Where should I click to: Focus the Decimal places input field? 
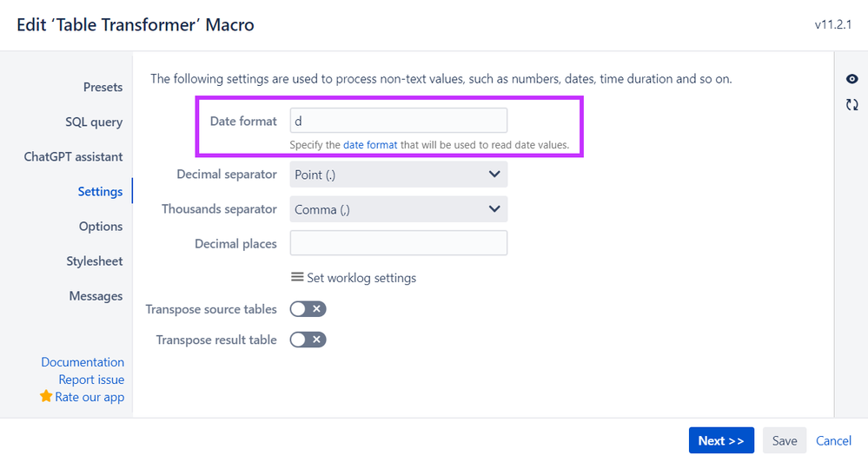(399, 243)
